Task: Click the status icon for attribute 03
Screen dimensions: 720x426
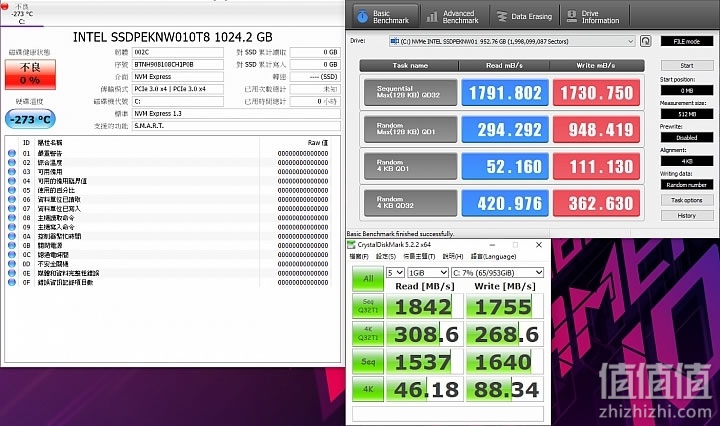Action: 12,172
